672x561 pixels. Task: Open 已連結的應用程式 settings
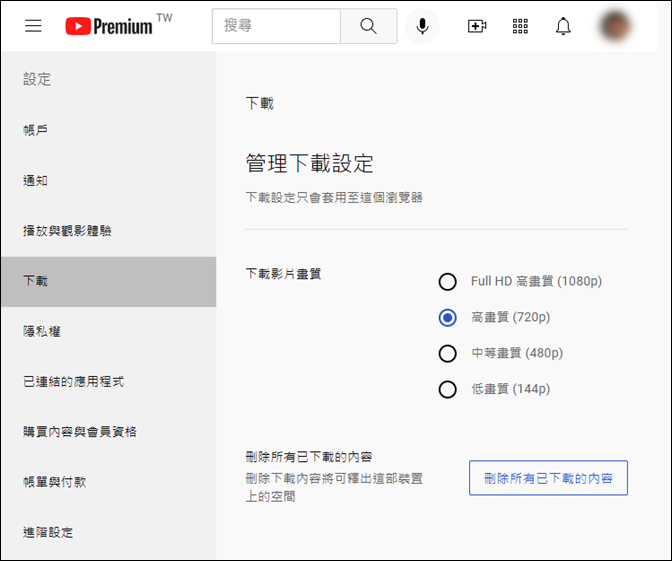[109, 382]
